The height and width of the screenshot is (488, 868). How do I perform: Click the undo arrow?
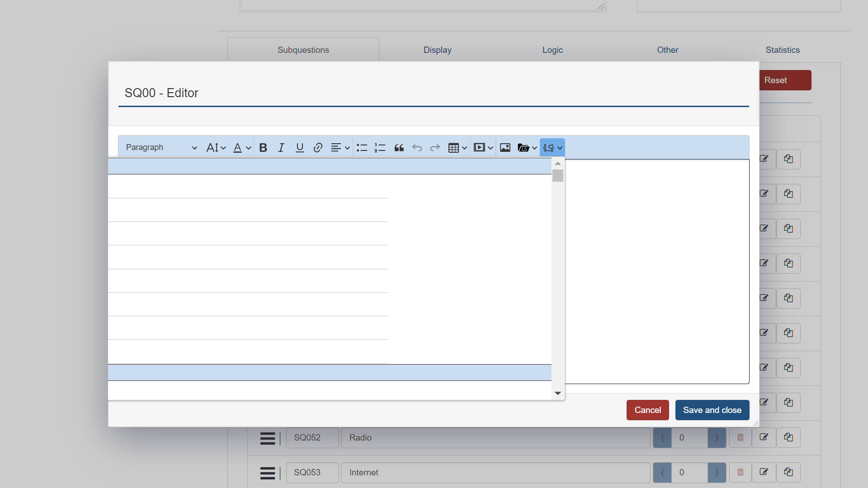[417, 148]
